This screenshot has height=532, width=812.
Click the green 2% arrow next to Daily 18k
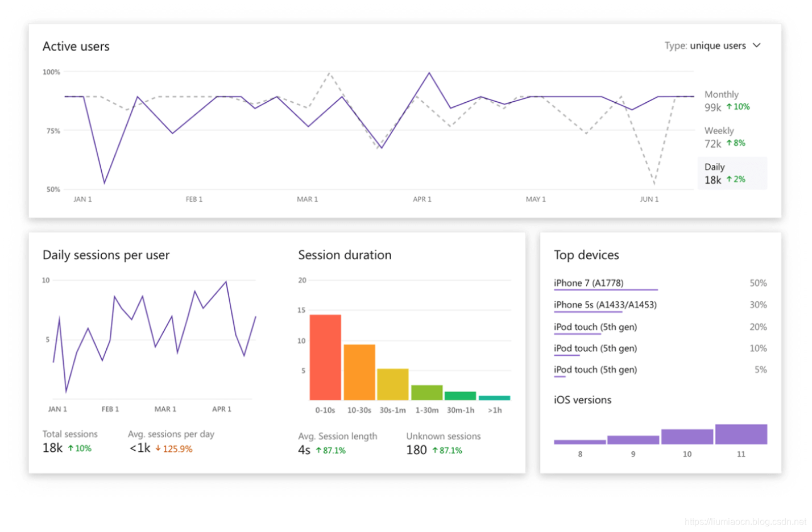(x=736, y=180)
